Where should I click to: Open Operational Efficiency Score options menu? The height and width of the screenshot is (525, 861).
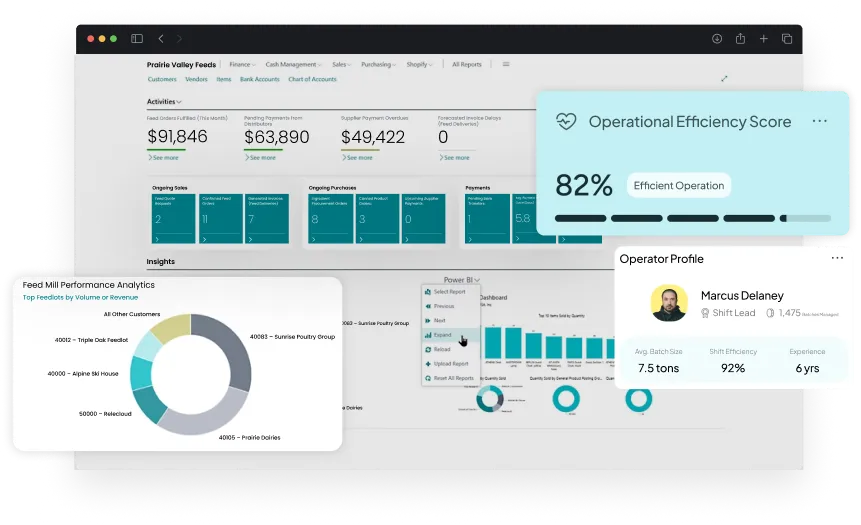pyautogui.click(x=819, y=121)
